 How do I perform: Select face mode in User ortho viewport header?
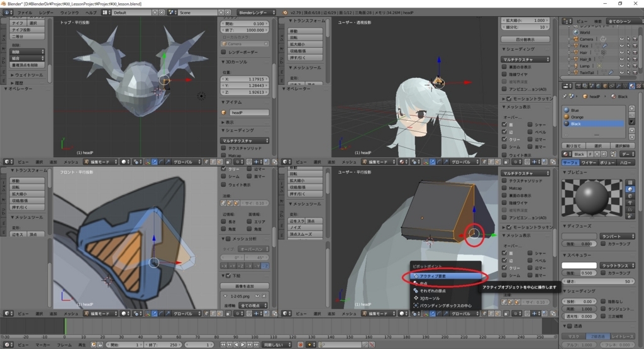497,314
